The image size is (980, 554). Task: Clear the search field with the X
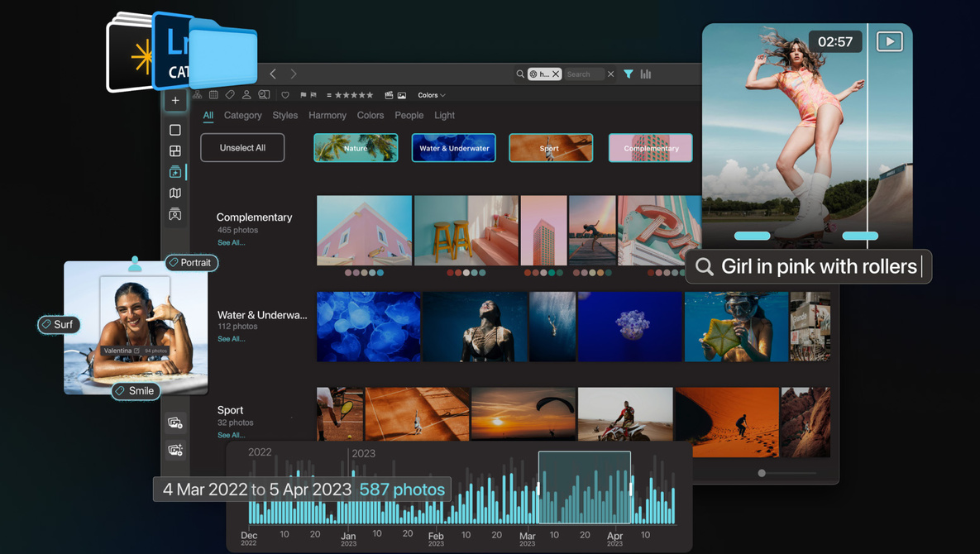(610, 74)
